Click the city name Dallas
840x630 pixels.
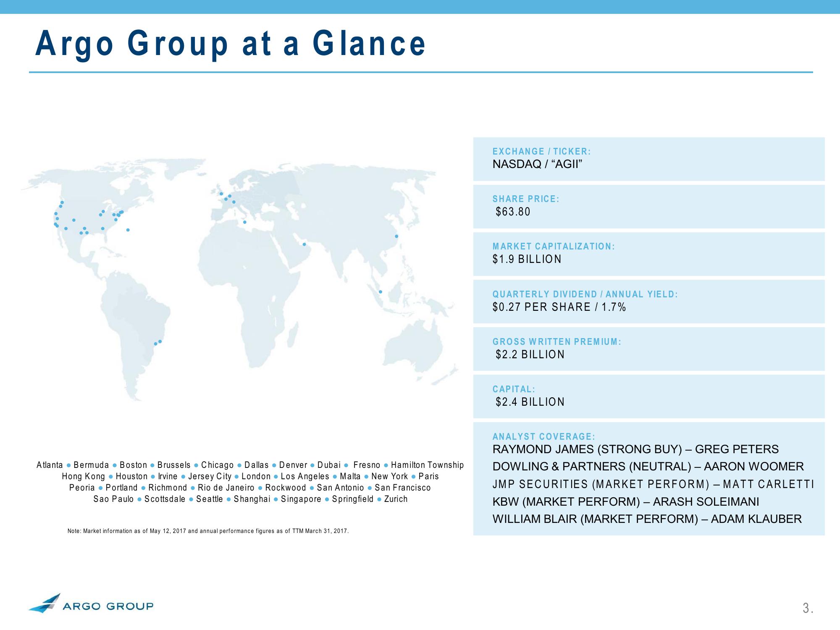tap(256, 465)
